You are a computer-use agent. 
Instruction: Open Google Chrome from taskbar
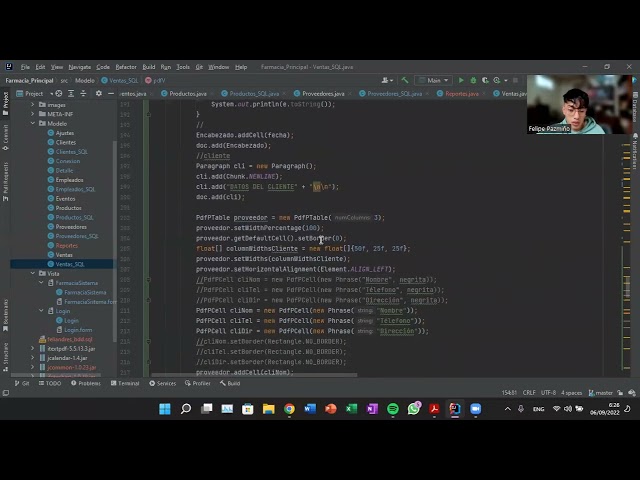(289, 409)
